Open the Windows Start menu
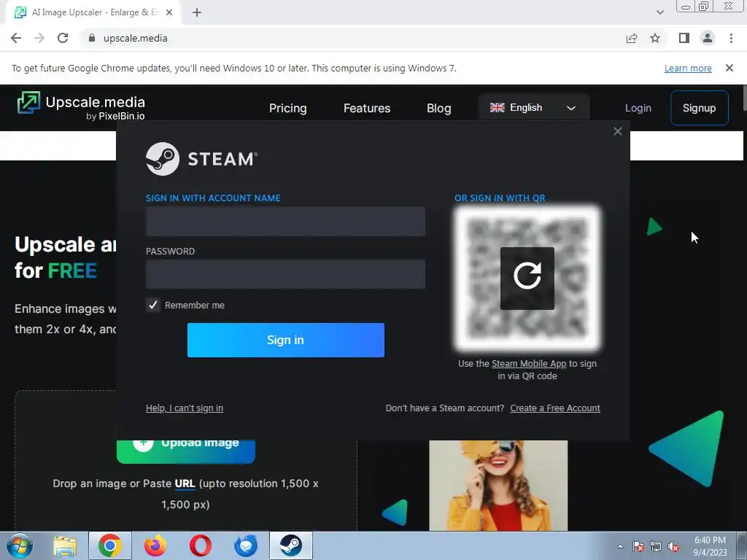Image resolution: width=747 pixels, height=560 pixels. coord(19,545)
